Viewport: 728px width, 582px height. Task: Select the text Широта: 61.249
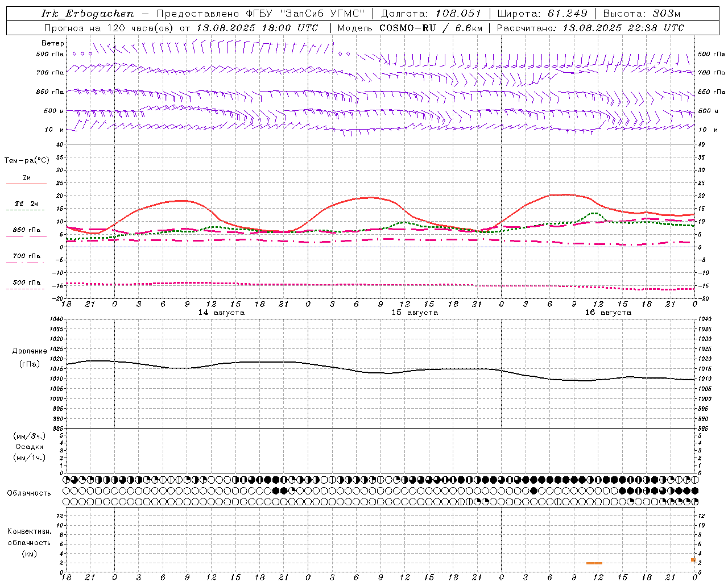pos(542,13)
